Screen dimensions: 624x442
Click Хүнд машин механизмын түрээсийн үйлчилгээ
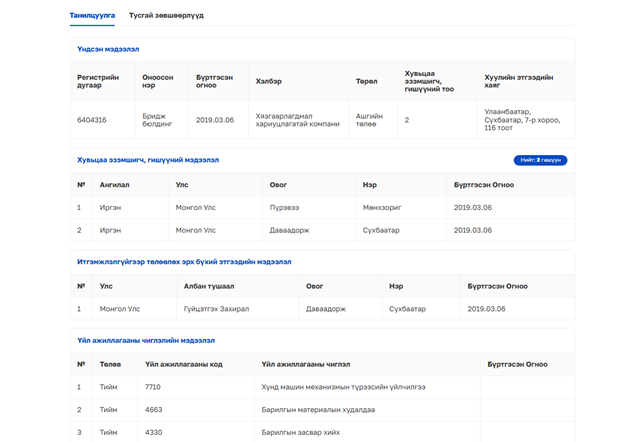(x=343, y=387)
